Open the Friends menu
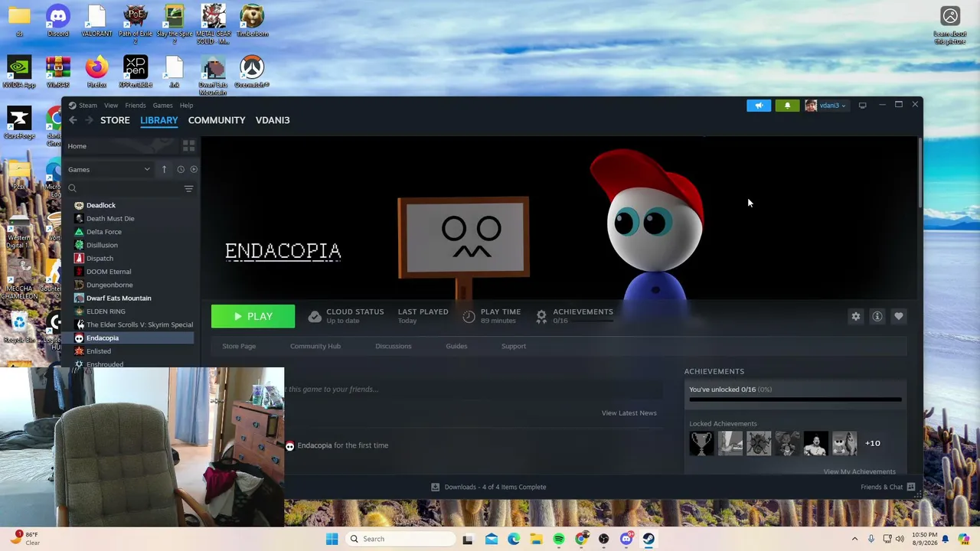Viewport: 980px width, 551px height. (x=136, y=106)
